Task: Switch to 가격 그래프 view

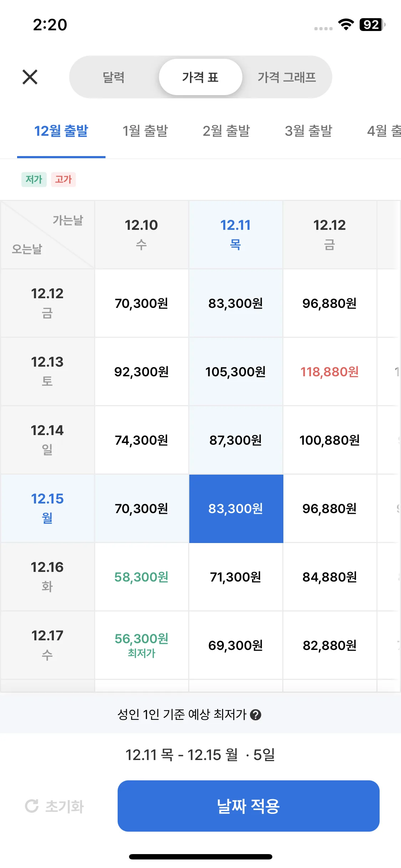Action: click(287, 77)
